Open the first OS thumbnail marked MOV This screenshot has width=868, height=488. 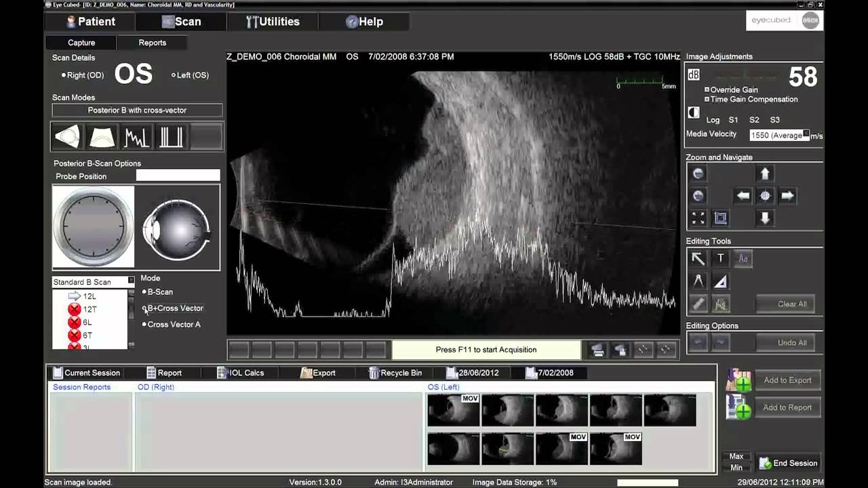[454, 411]
